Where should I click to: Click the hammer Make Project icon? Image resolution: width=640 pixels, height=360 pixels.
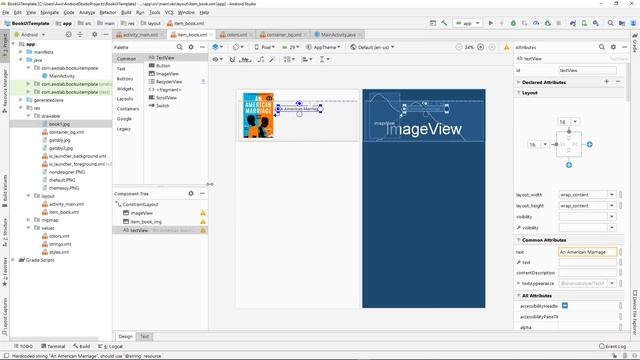(444, 23)
